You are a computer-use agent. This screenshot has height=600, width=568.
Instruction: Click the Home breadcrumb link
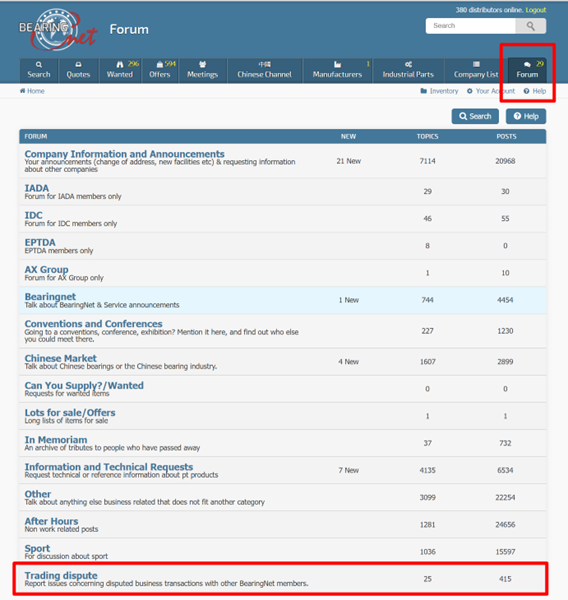32,91
